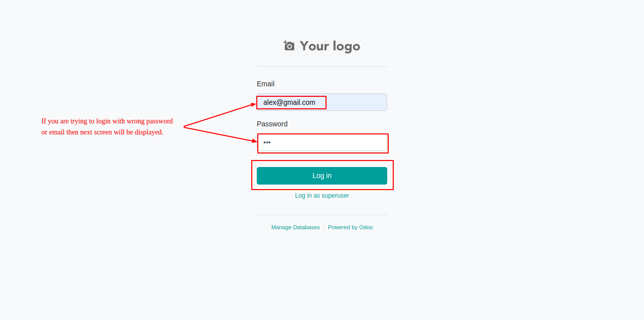Click the masked password dots

(267, 142)
